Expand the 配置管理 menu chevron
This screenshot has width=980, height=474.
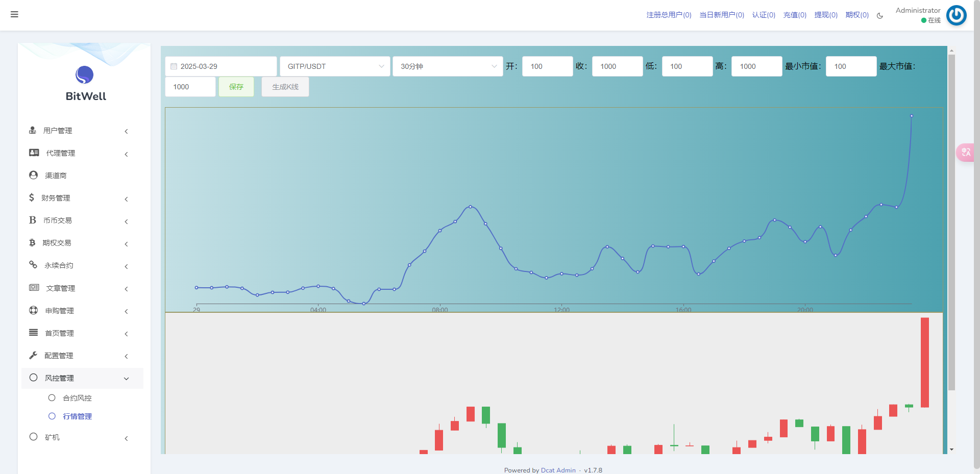126,356
